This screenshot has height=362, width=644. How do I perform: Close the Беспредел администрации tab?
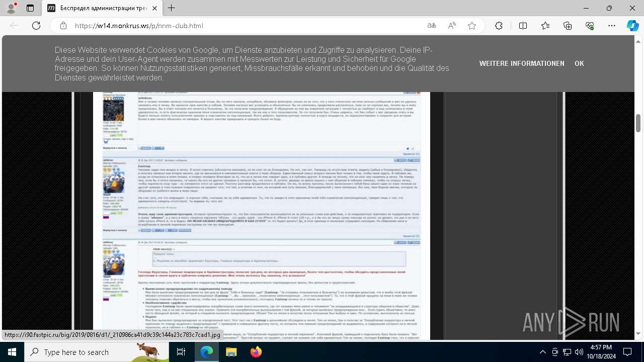click(154, 8)
